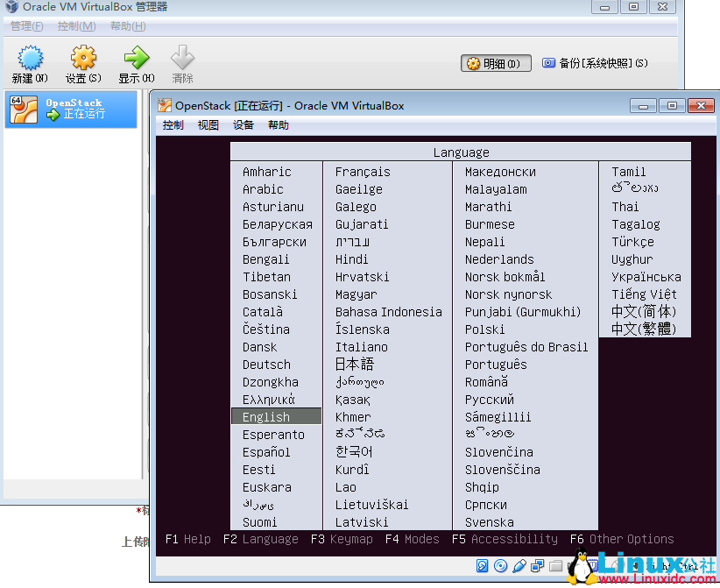The width and height of the screenshot is (720, 588).
Task: Open VirtualBox 设置(S) settings icon
Action: coord(83,62)
